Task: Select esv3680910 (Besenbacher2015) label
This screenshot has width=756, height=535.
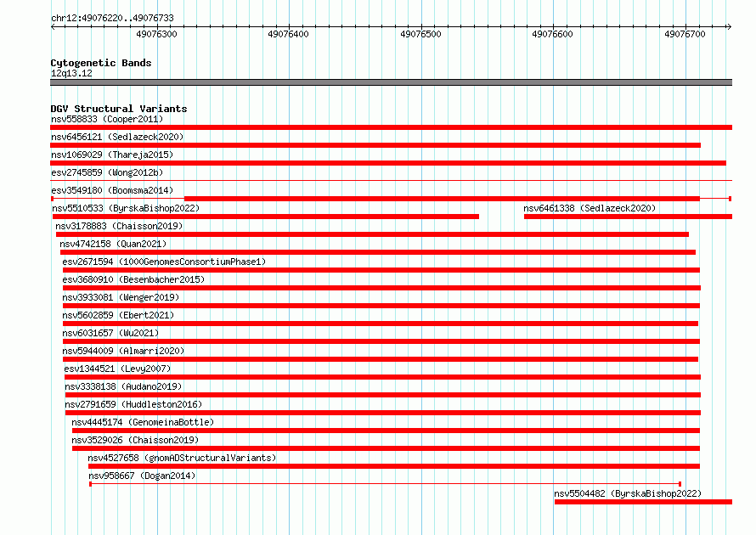Action: pos(133,279)
